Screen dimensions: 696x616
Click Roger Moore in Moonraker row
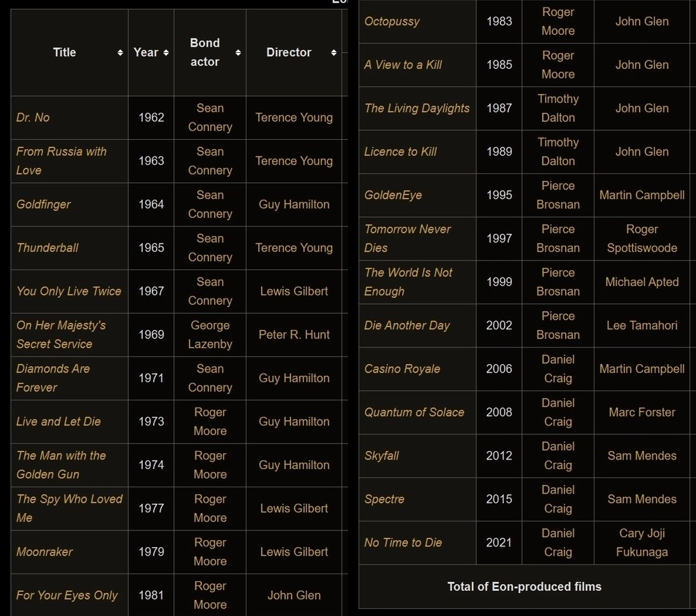(x=210, y=552)
